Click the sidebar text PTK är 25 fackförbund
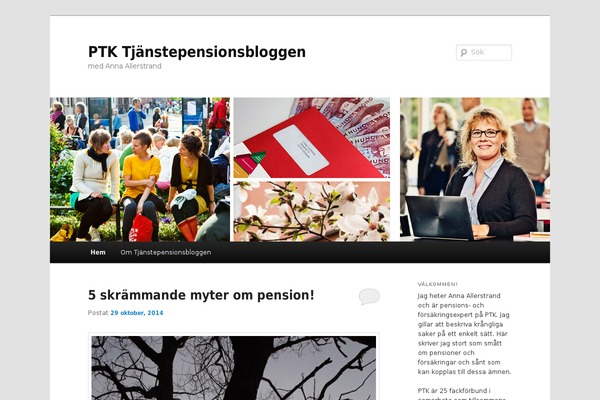Image resolution: width=600 pixels, height=400 pixels. coord(453,390)
